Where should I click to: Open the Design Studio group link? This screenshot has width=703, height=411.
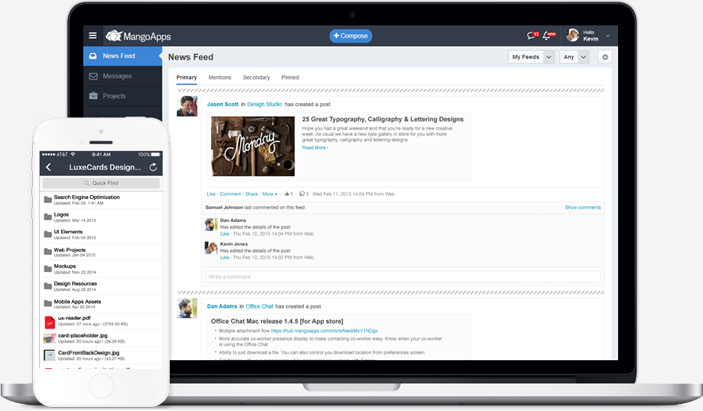coord(265,104)
